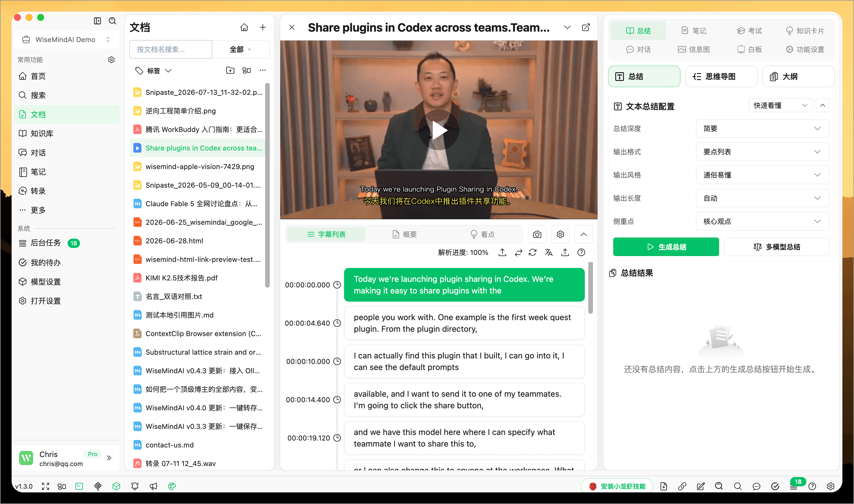
Task: Select the 大纲 mode button
Action: (x=798, y=77)
